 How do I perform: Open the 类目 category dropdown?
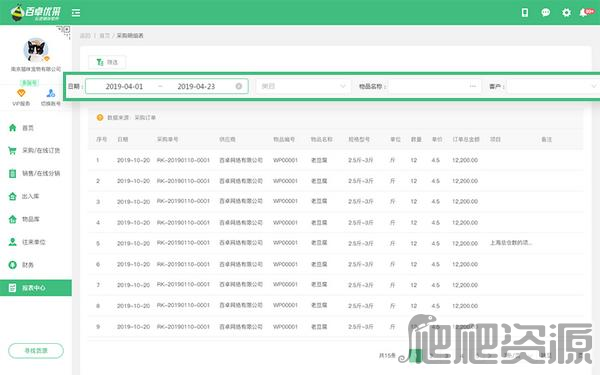pyautogui.click(x=303, y=86)
